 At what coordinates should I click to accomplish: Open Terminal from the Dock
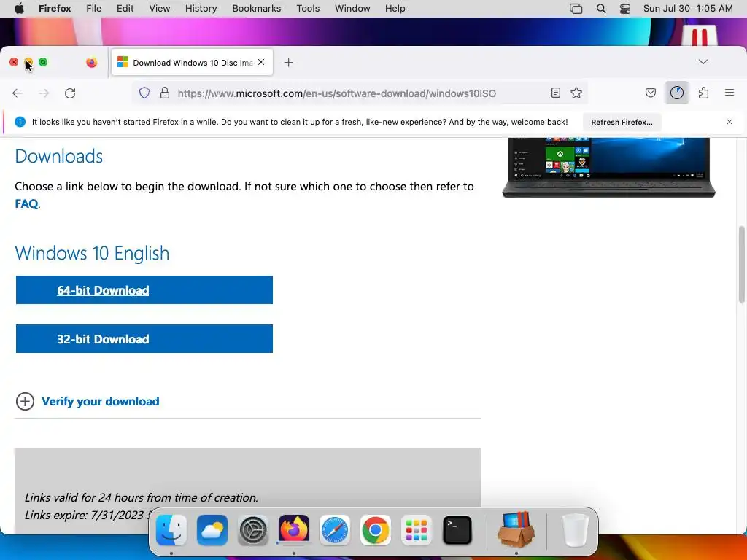(x=457, y=530)
